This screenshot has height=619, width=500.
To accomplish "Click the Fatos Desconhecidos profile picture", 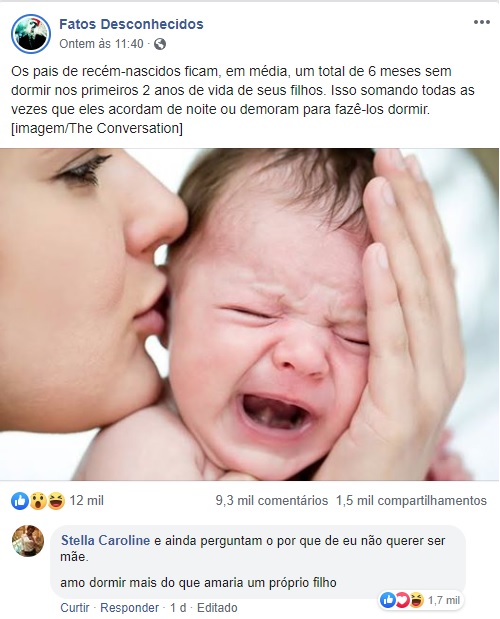I will pos(31,34).
